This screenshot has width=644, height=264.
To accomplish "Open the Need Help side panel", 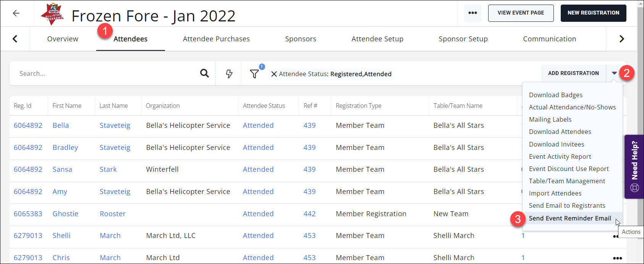I will tap(634, 166).
